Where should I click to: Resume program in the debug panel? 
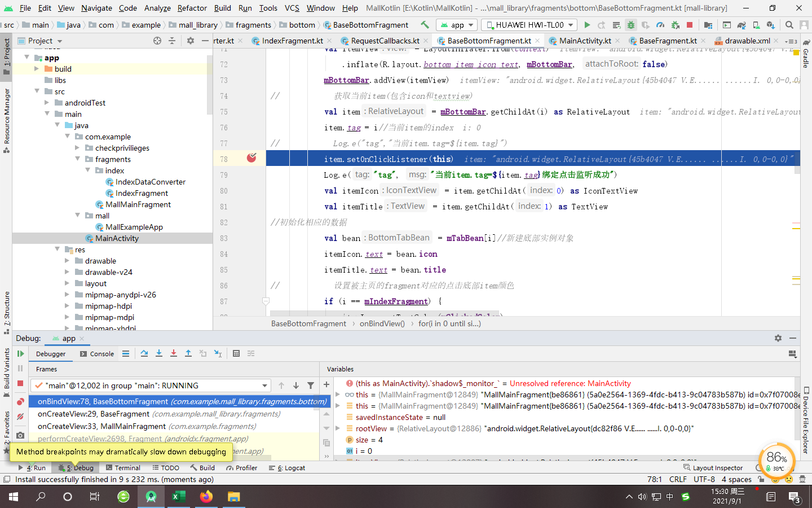20,354
